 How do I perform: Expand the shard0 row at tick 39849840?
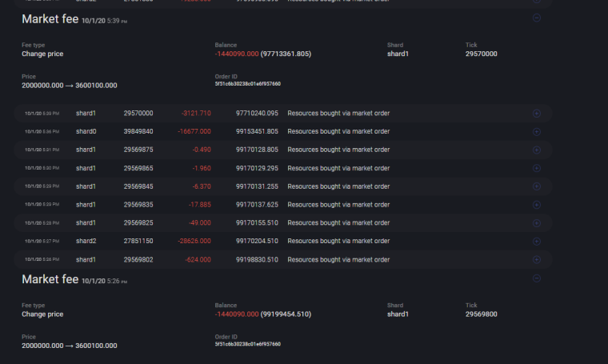point(536,132)
